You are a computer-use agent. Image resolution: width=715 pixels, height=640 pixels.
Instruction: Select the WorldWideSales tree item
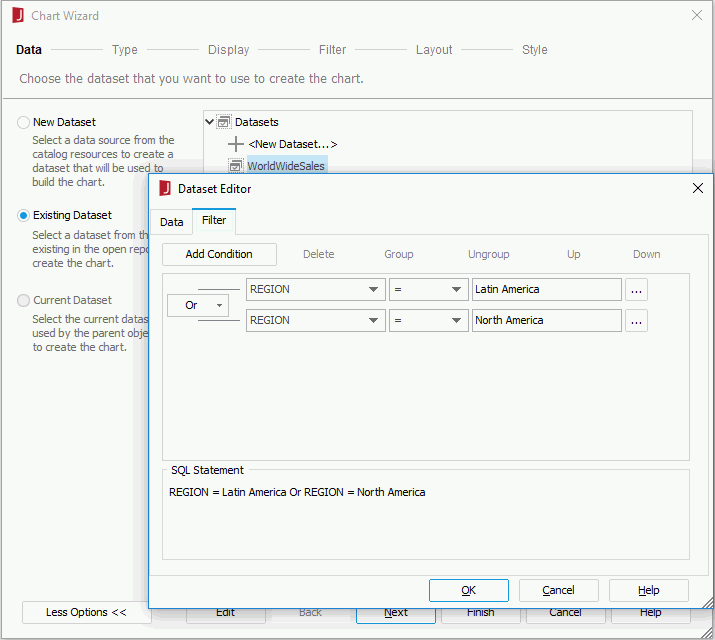286,166
